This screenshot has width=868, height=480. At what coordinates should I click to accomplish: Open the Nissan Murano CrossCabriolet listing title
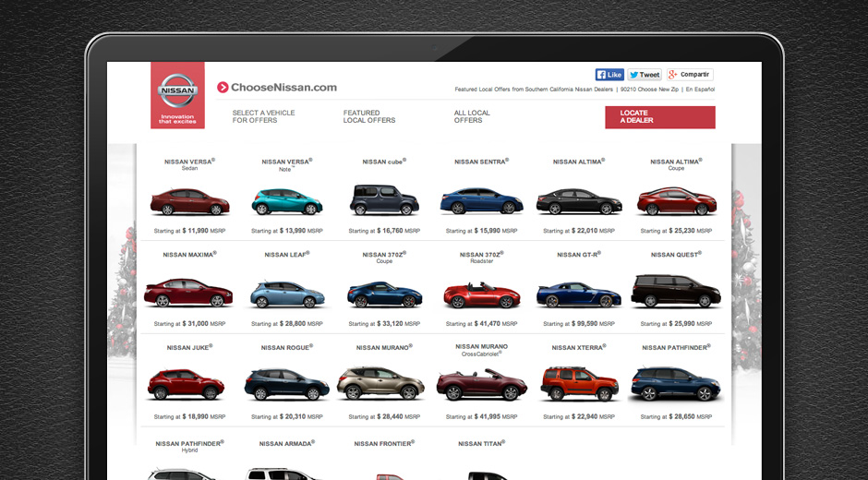(x=481, y=349)
